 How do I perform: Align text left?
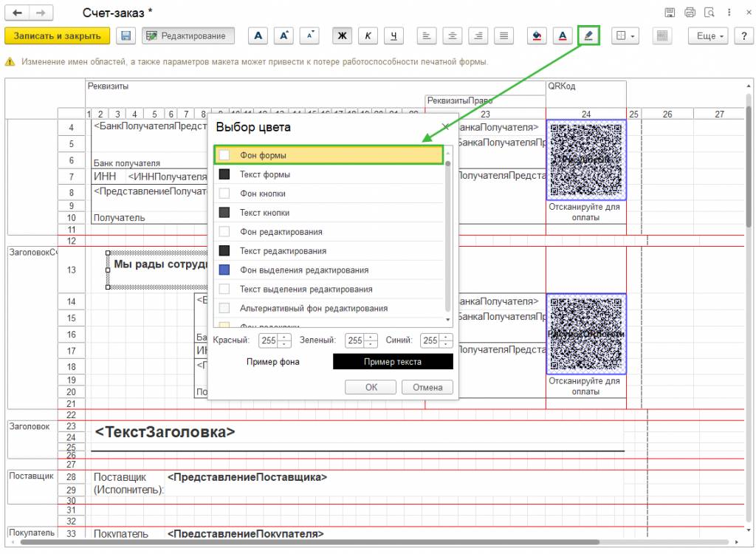[x=427, y=35]
